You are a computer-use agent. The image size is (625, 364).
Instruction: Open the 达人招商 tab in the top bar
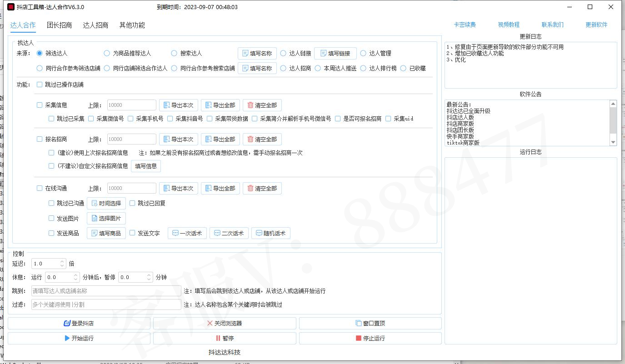pyautogui.click(x=95, y=25)
